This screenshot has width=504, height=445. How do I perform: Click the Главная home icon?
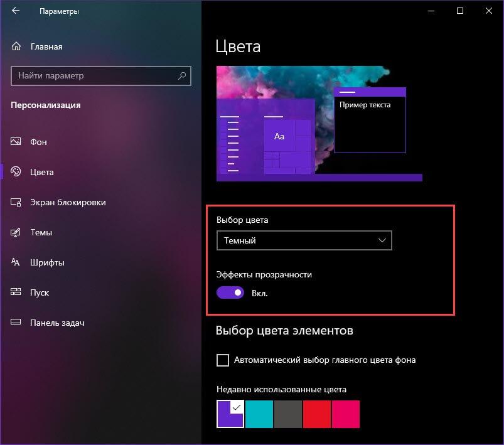(16, 46)
